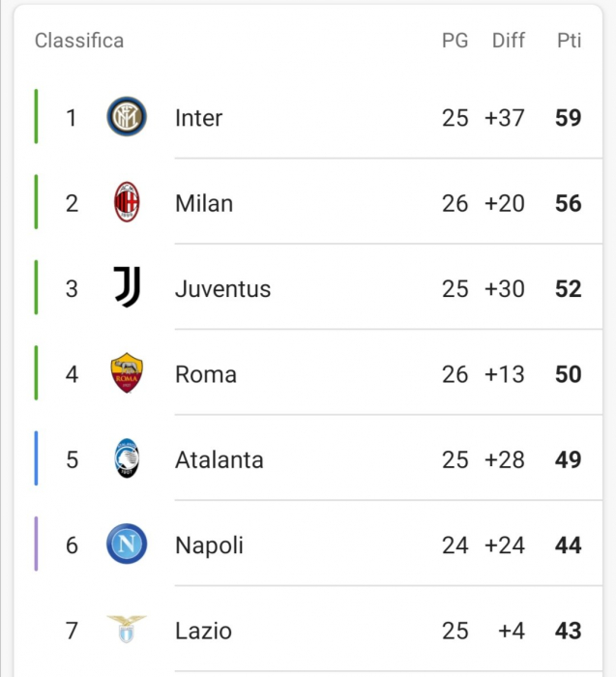Select the Juventus team name
This screenshot has width=616, height=677.
click(222, 289)
